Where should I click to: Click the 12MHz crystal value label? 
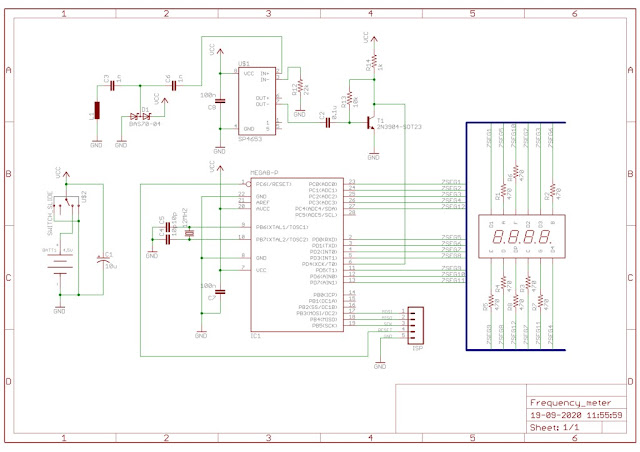coord(184,217)
